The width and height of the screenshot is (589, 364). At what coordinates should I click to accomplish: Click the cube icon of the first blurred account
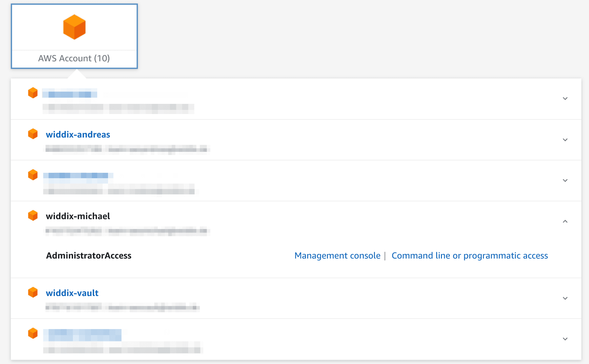pos(33,93)
